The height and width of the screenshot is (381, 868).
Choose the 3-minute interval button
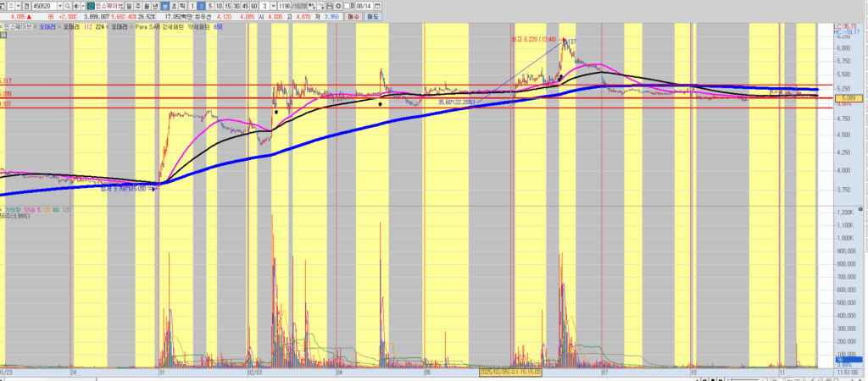pos(202,6)
